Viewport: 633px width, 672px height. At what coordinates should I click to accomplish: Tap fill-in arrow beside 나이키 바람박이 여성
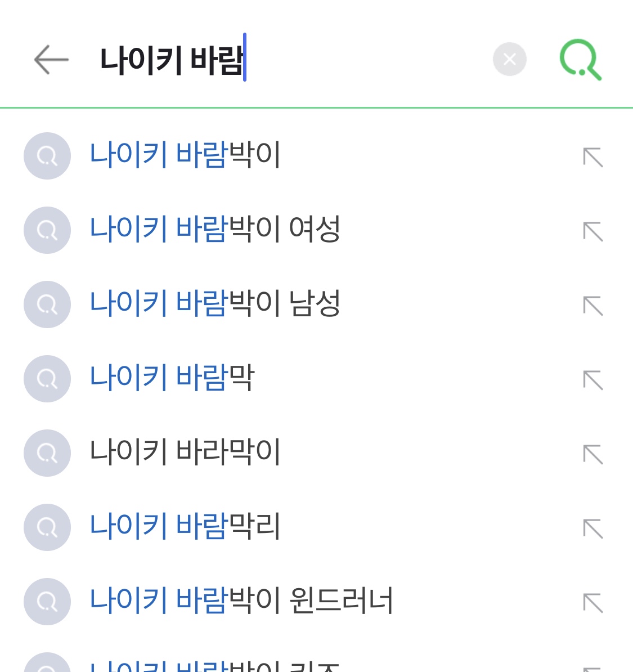[x=593, y=231]
